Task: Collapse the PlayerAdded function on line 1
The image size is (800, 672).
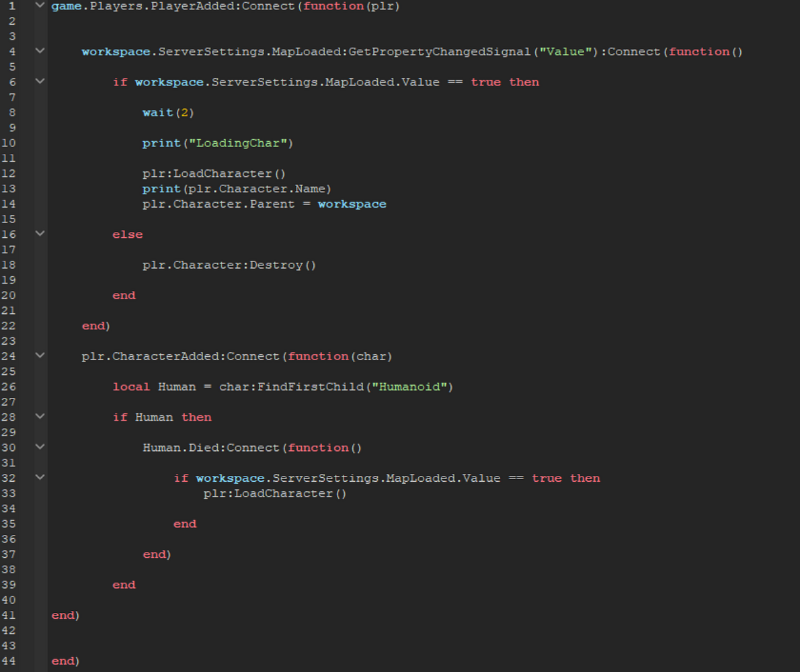Action: (39, 6)
